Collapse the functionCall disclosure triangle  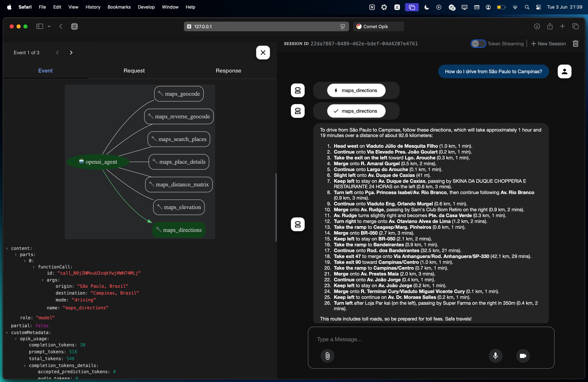pyautogui.click(x=34, y=267)
